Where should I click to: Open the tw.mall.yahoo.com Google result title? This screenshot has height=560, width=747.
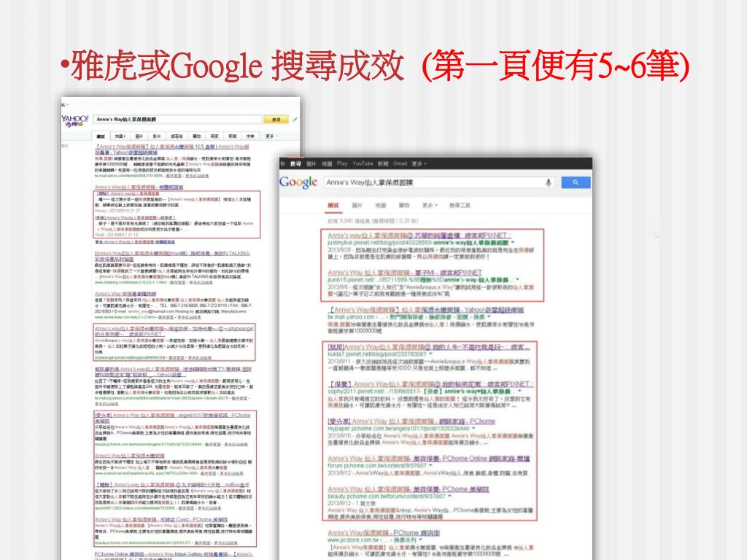coord(426,309)
